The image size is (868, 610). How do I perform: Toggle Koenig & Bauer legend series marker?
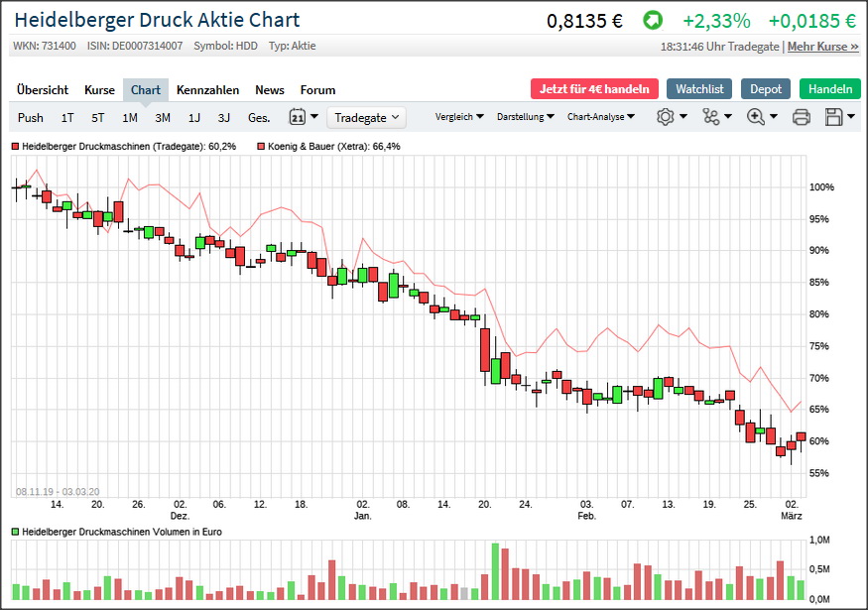pyautogui.click(x=261, y=146)
